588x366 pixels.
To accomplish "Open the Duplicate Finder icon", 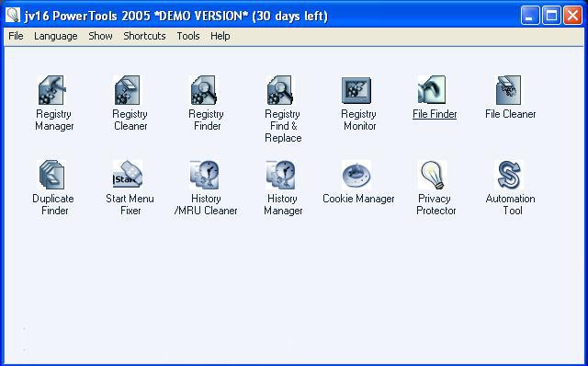I will (x=52, y=175).
